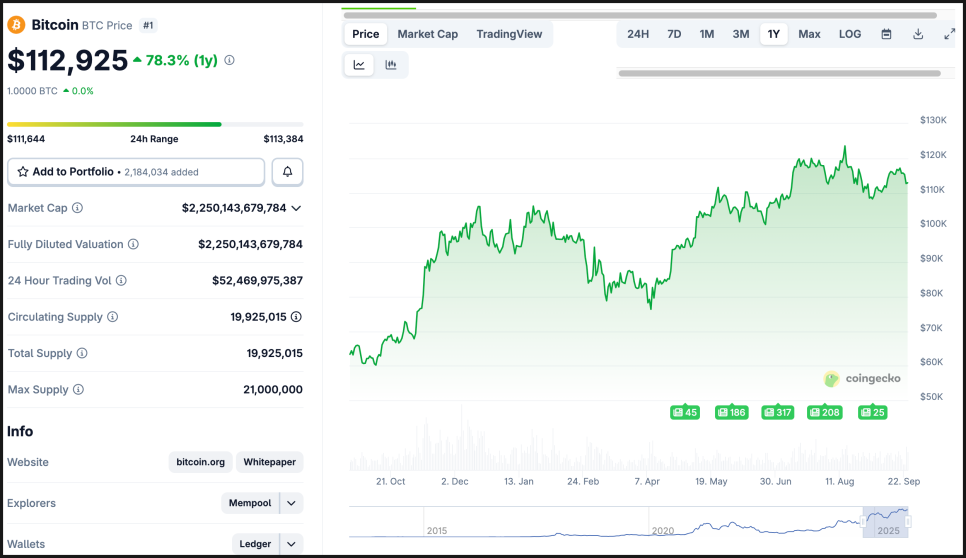966x558 pixels.
Task: Select the 24H time range
Action: pyautogui.click(x=638, y=34)
